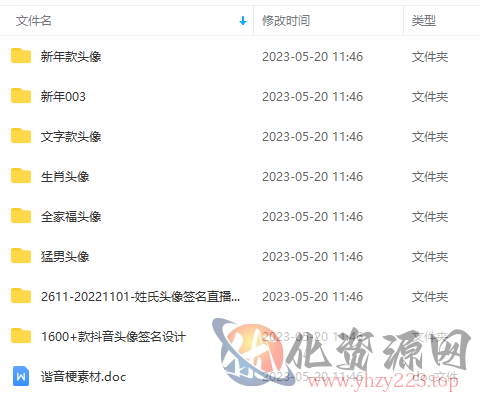
Task: Click the 文件夹 type cell of 2611-20221101 folder
Action: tap(430, 297)
